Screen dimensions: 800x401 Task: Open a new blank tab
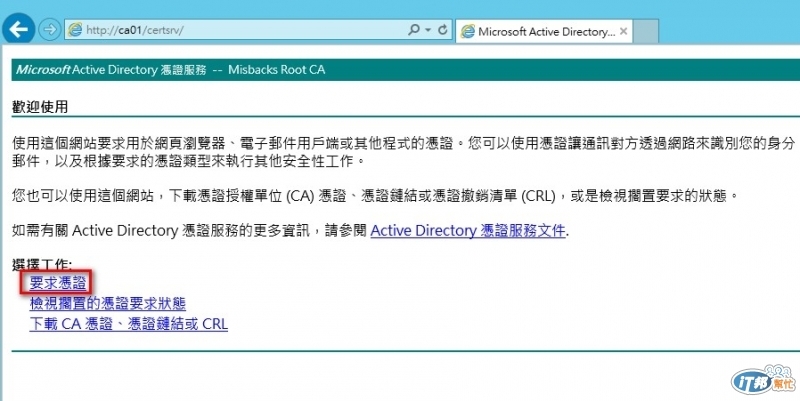point(645,32)
